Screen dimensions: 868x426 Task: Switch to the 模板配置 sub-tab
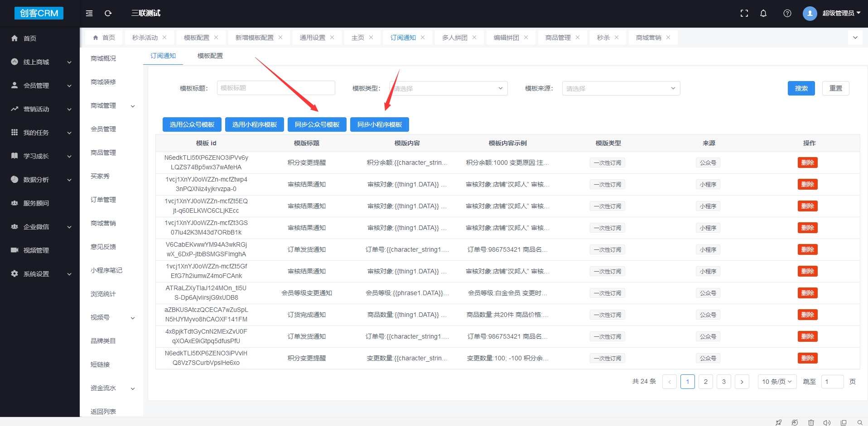point(210,56)
